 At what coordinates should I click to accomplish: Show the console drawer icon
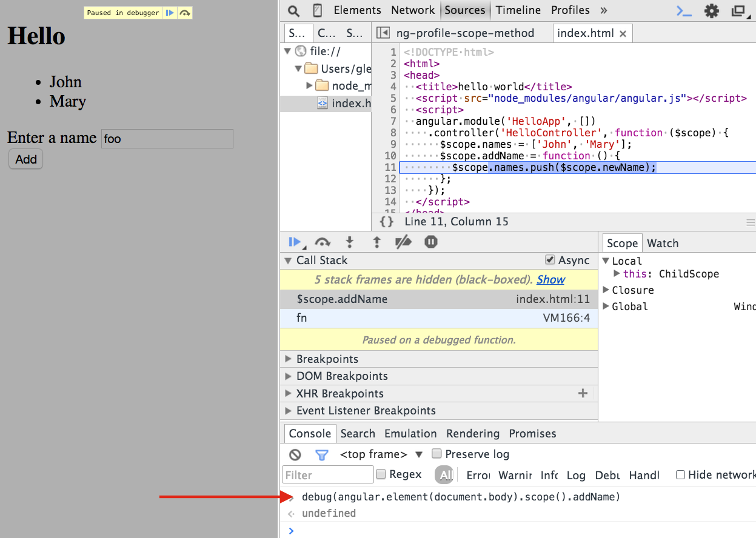684,11
